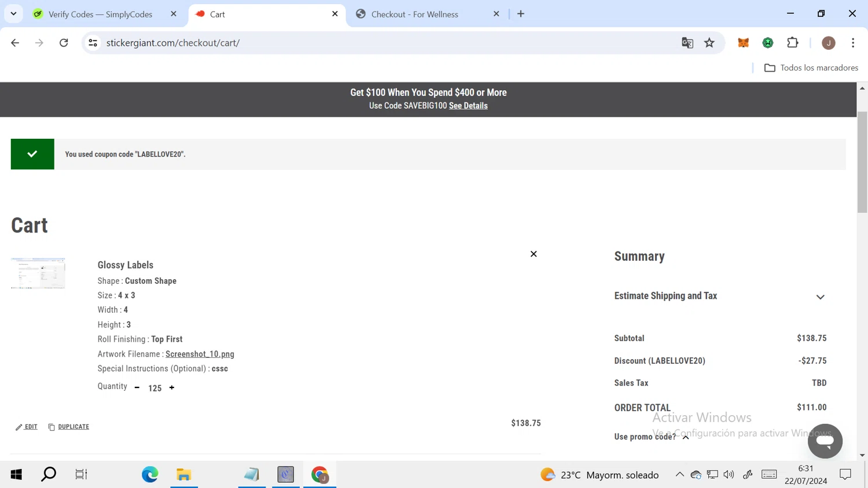Open the weather widget 23°C
This screenshot has width=868, height=488.
tap(599, 475)
